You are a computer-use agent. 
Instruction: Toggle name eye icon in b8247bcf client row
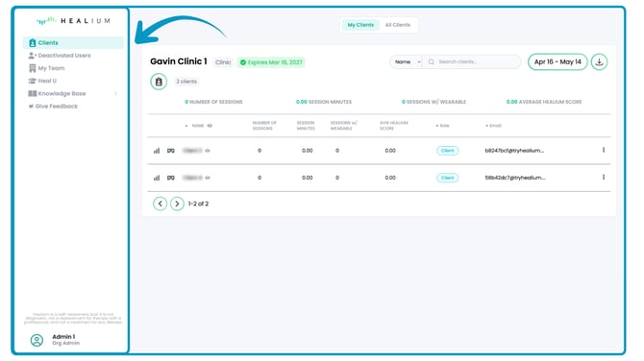tap(208, 151)
